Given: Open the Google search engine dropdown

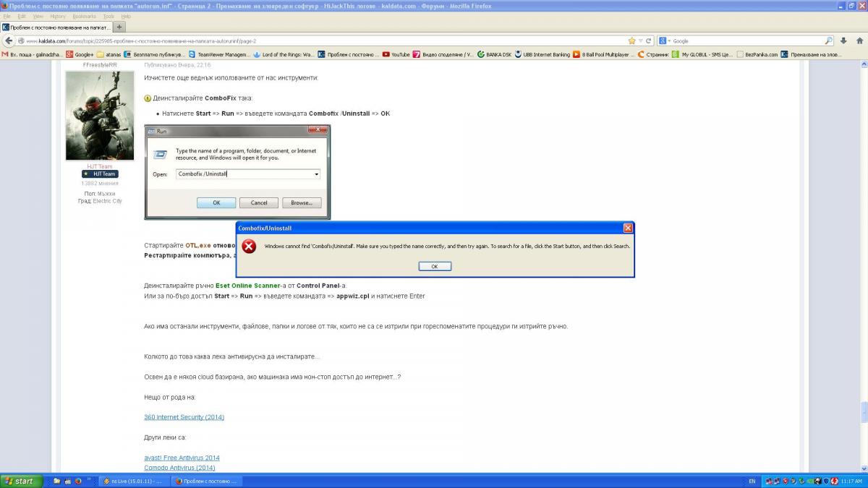Looking at the screenshot, I should click(x=665, y=41).
